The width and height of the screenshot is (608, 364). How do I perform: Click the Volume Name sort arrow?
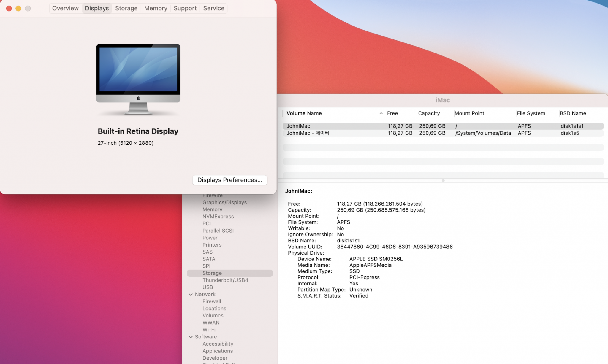(381, 113)
